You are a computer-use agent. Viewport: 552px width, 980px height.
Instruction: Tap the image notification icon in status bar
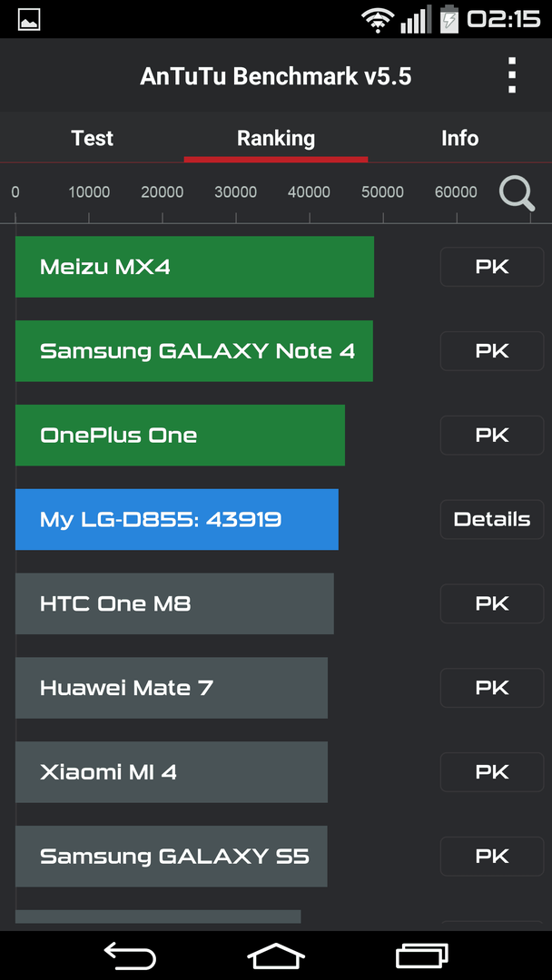pyautogui.click(x=29, y=19)
